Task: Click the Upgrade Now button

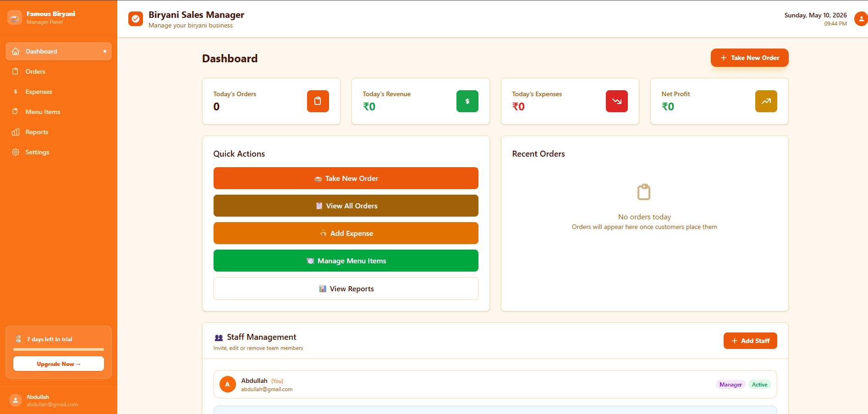Action: [59, 364]
